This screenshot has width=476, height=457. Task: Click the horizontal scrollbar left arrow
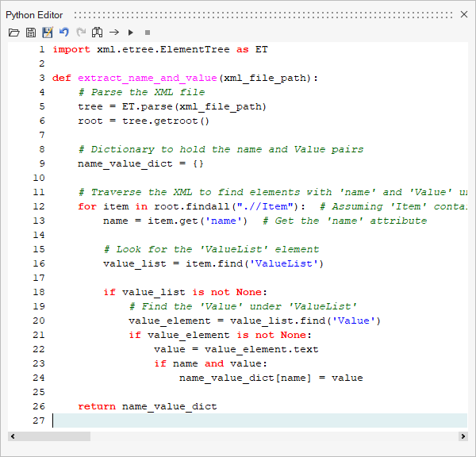(13, 436)
